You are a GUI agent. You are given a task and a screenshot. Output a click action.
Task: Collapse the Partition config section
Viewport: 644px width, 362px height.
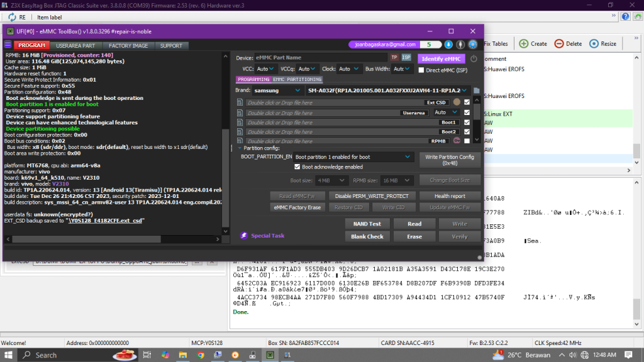(x=240, y=148)
